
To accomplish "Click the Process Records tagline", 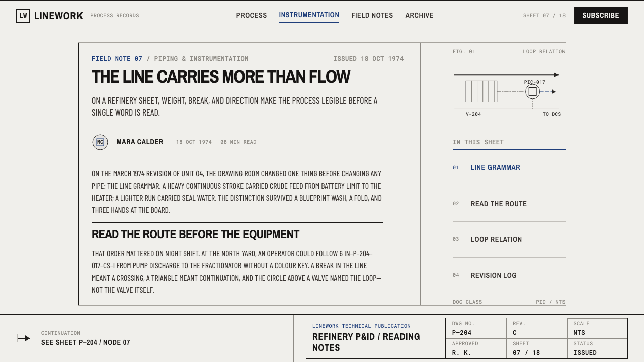I will tap(115, 16).
